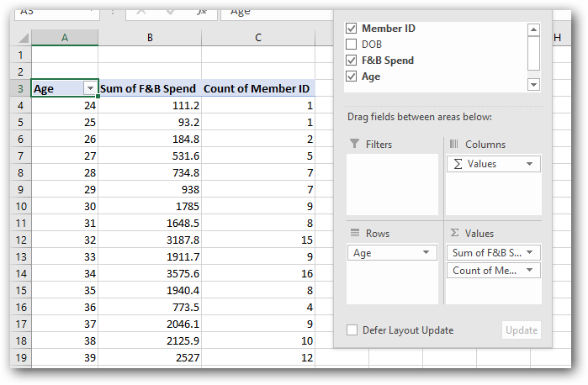Click the Select All corner triangle
Viewport: 588px width, 385px height.
tap(21, 39)
